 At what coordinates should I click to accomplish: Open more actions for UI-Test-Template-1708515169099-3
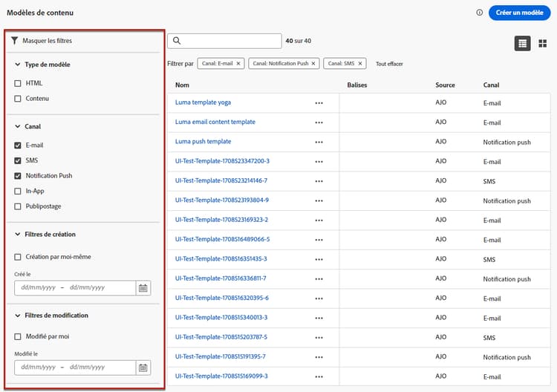(x=319, y=376)
